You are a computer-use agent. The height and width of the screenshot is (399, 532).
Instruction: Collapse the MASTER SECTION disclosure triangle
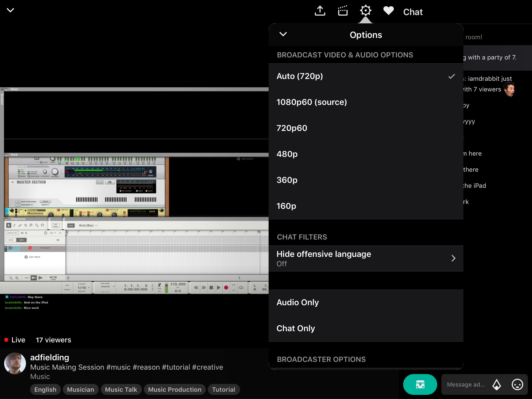point(13,182)
